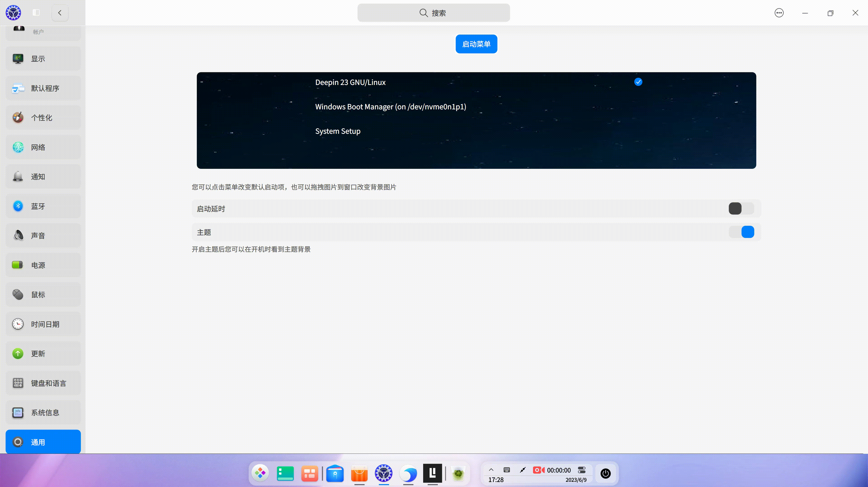Open 网络 (Network) settings from sidebar
Screen dimensions: 868x487
(x=43, y=147)
